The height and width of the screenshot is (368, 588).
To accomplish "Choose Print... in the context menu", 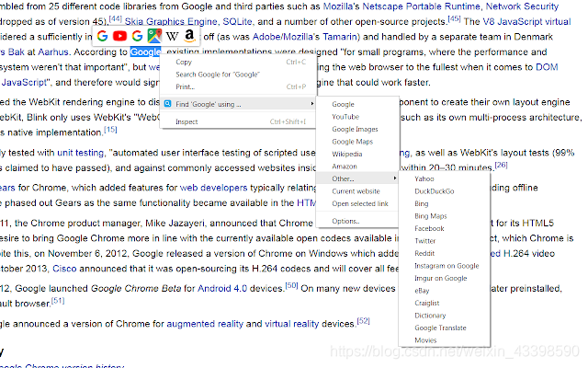I will [x=238, y=86].
